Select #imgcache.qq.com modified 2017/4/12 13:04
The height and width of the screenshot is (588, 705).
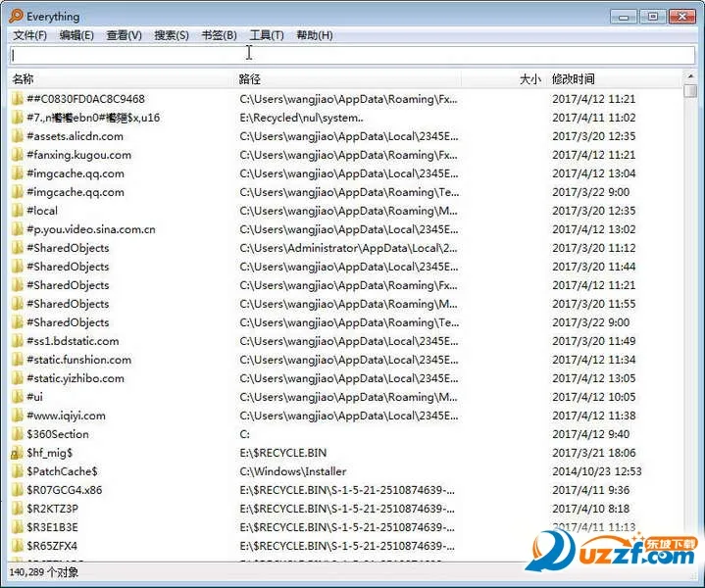point(76,173)
